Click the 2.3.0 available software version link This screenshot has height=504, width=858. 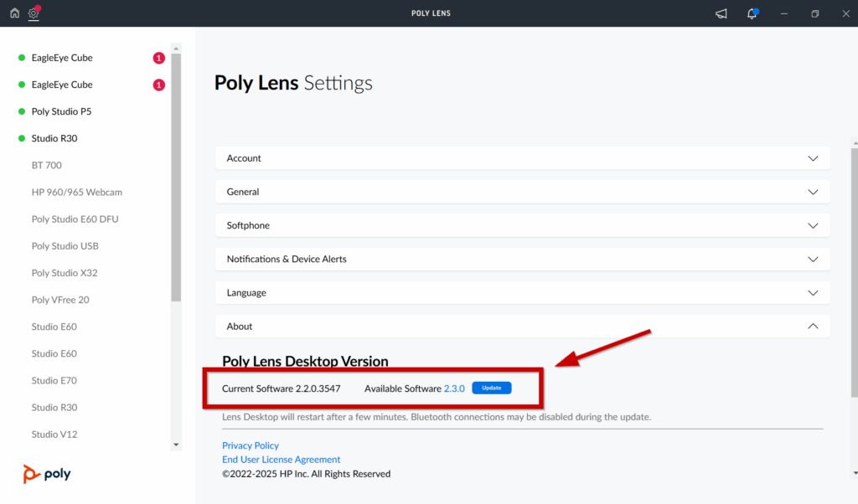[x=453, y=388]
